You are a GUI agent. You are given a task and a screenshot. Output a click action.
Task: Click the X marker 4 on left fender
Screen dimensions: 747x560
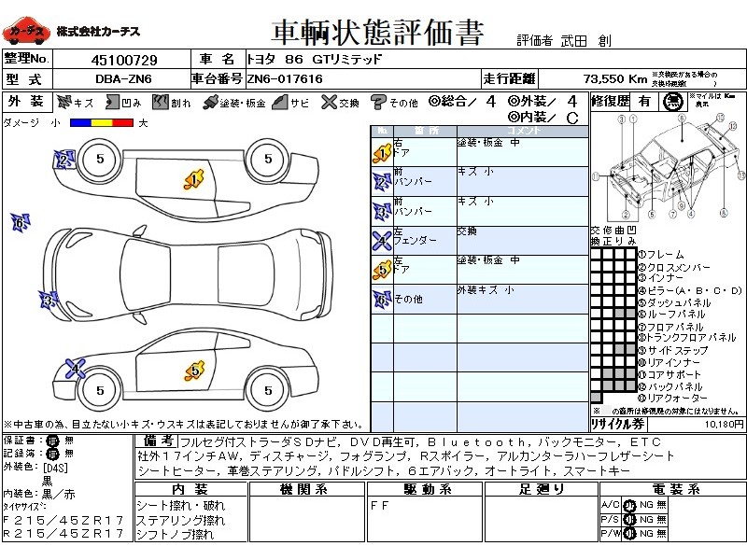coord(76,368)
